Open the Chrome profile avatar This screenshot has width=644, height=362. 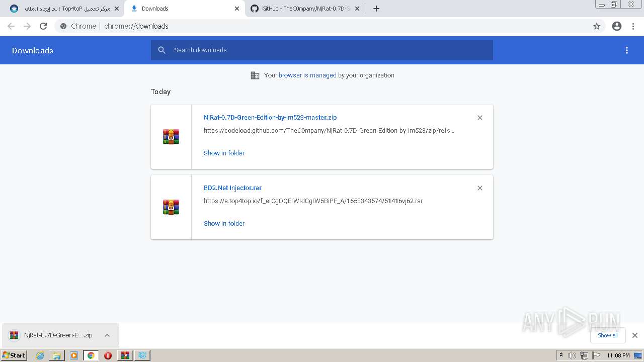click(x=617, y=26)
